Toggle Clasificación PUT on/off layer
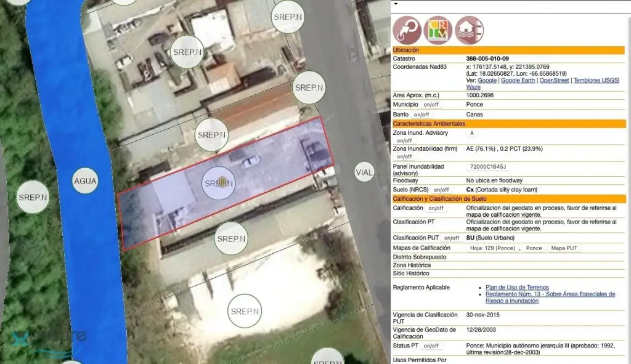The height and width of the screenshot is (364, 631). coord(451,238)
